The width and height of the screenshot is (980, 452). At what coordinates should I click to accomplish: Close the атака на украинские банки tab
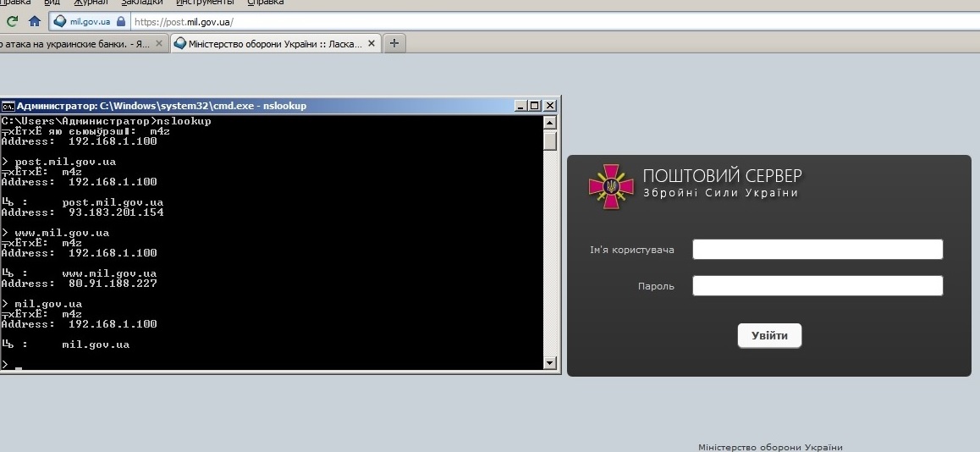[x=159, y=44]
